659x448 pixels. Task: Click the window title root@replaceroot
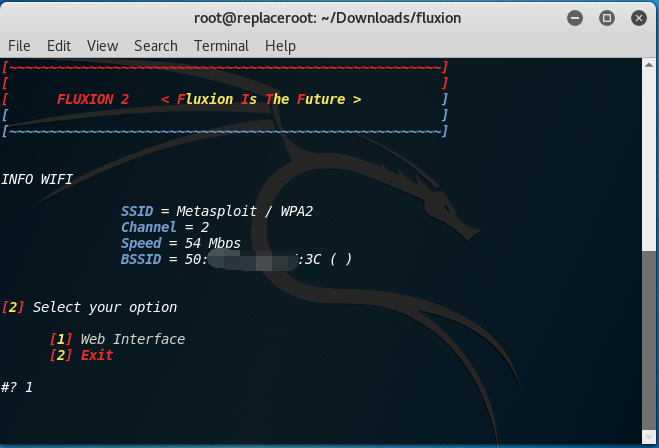[327, 18]
